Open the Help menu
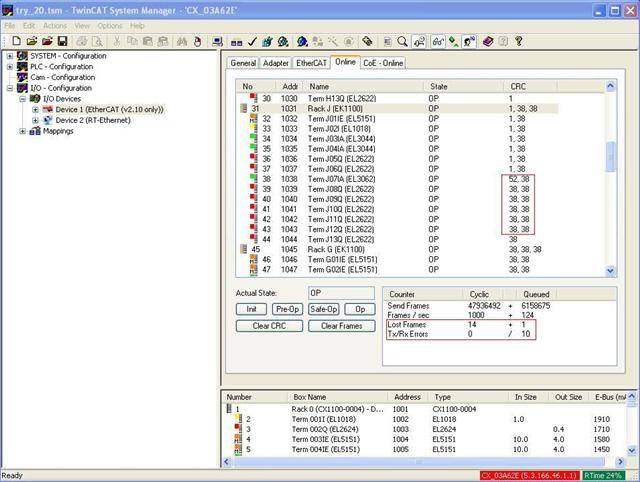The width and height of the screenshot is (640, 482). (x=137, y=26)
